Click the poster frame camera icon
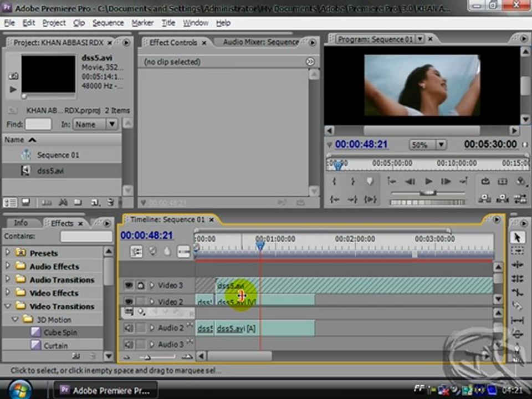Screen dimensions: 532x399 (x=13, y=76)
